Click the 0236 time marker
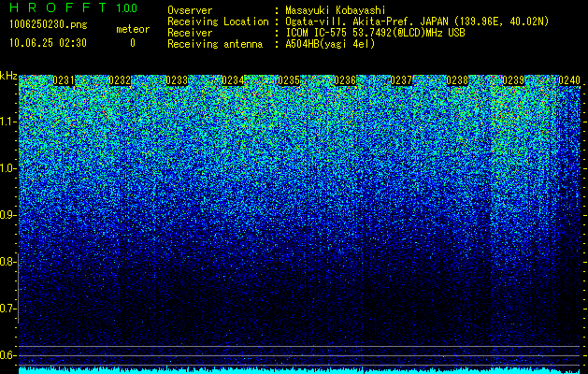This screenshot has height=374, width=588. click(x=345, y=80)
